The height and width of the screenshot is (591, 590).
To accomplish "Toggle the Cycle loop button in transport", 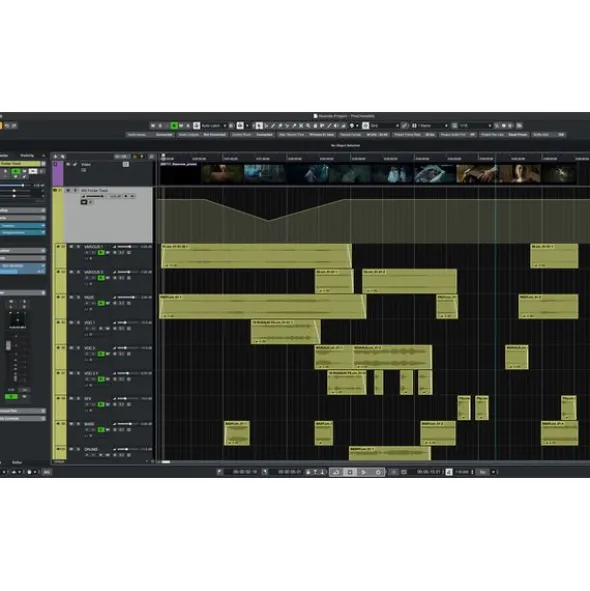I will click(336, 472).
